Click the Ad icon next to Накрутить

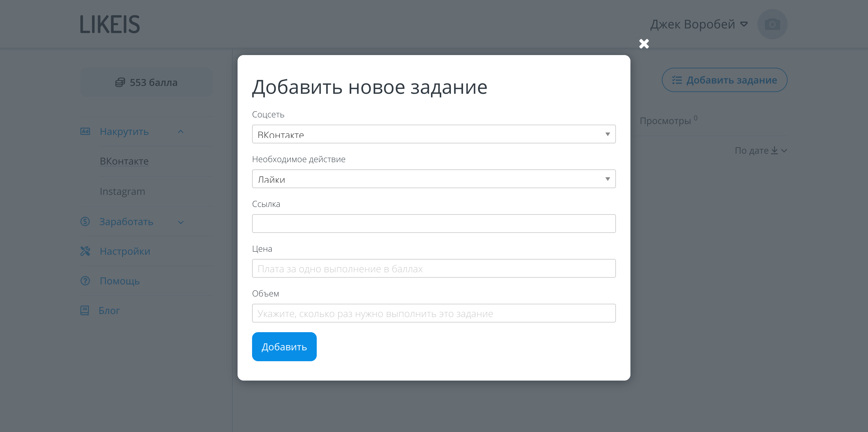coord(85,131)
